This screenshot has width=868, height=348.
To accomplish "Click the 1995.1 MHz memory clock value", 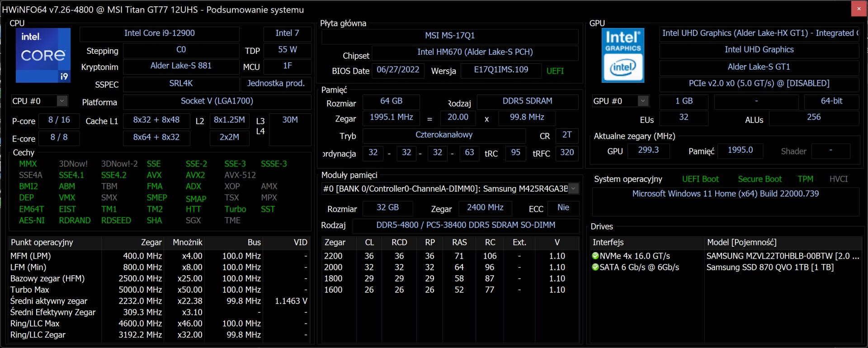I will click(391, 118).
